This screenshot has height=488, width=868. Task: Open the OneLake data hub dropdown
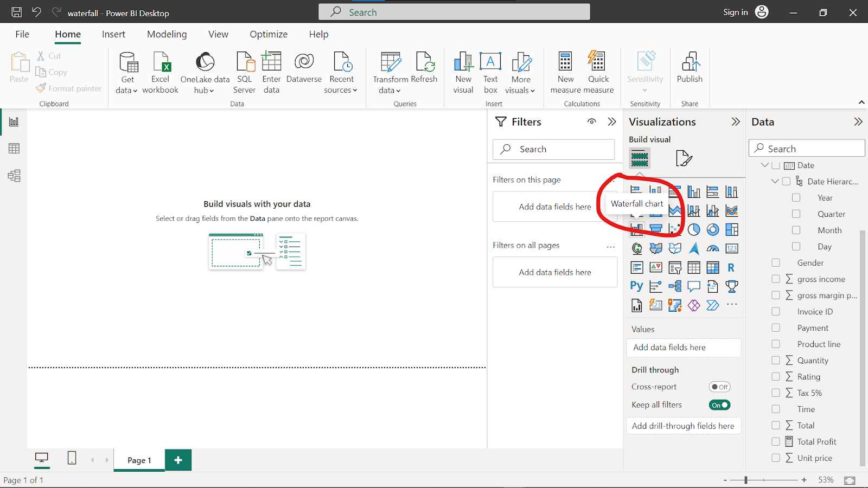205,73
